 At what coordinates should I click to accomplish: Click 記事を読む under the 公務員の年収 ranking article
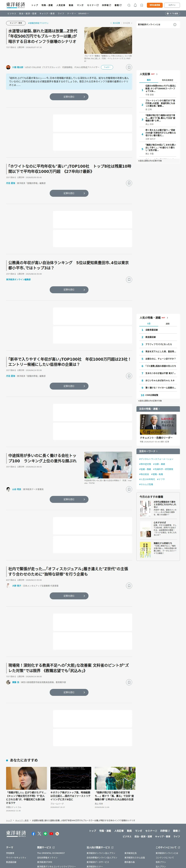(x=69, y=289)
